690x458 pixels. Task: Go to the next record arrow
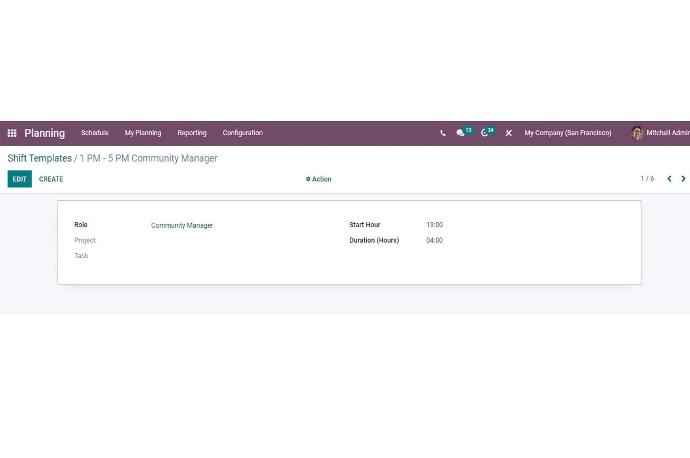[683, 179]
